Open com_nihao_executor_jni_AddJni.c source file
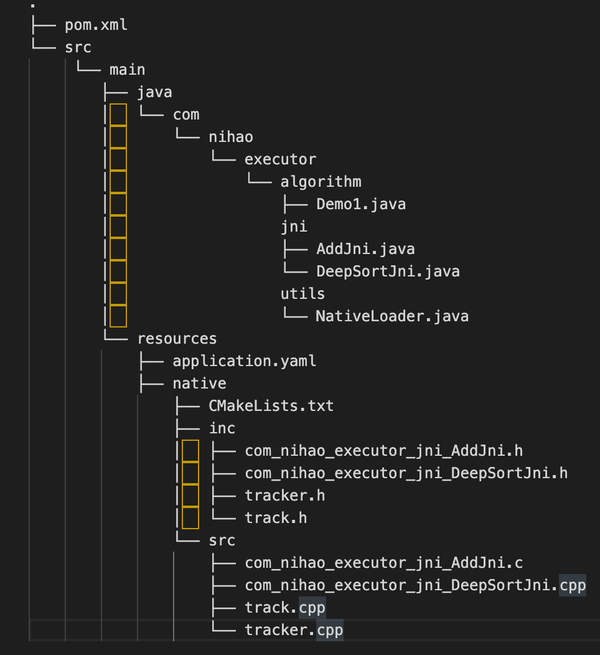600x655 pixels. point(384,563)
